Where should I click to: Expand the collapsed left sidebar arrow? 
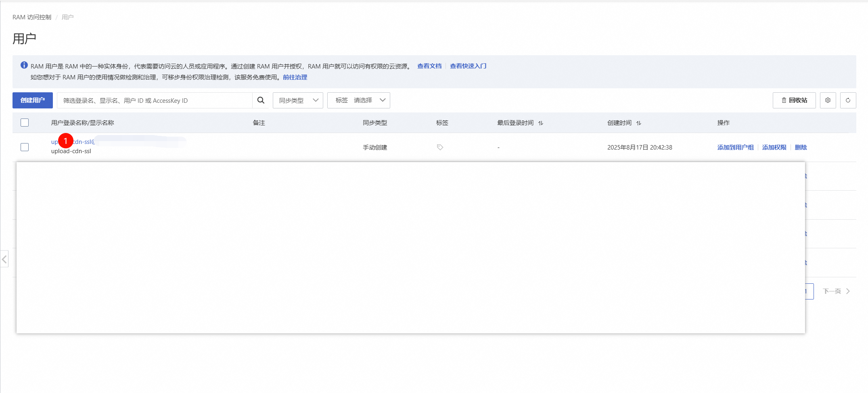click(4, 259)
